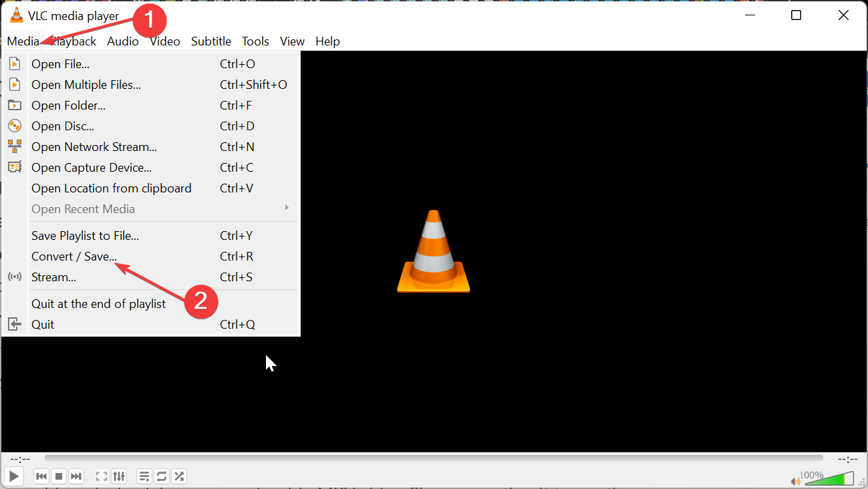Viewport: 868px width, 489px height.
Task: Click the elapsed time label
Action: point(20,459)
